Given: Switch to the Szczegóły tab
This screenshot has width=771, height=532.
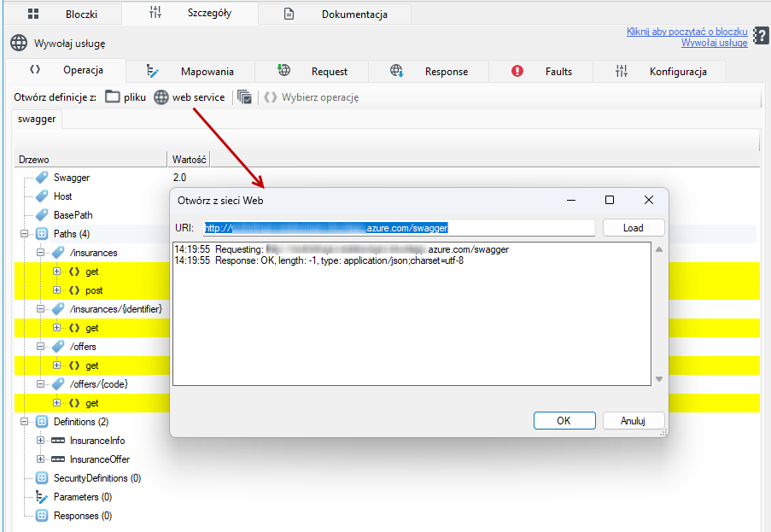Looking at the screenshot, I should click(190, 14).
